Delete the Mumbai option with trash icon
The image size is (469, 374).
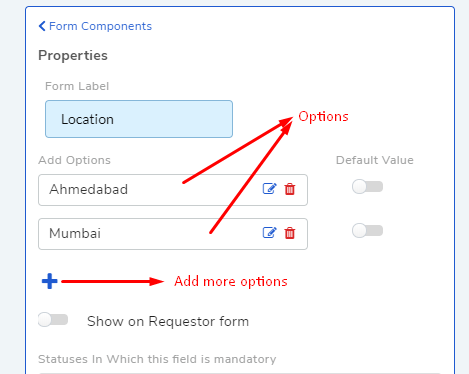coord(290,233)
